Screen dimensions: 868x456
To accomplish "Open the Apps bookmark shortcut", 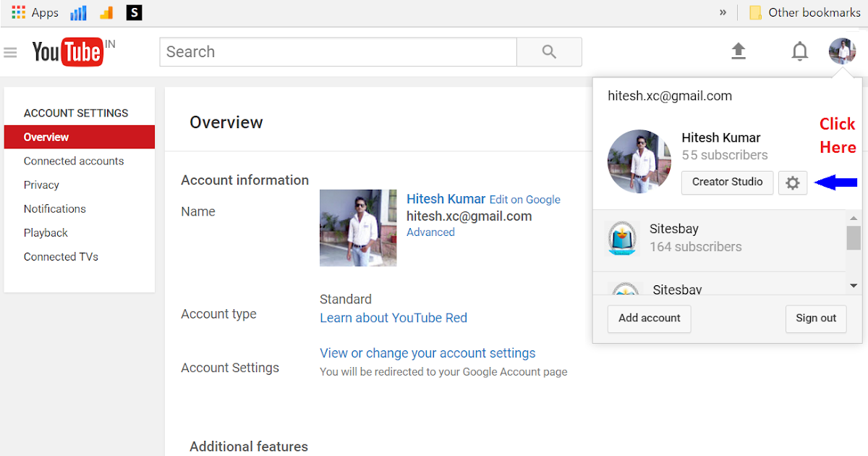I will 35,12.
